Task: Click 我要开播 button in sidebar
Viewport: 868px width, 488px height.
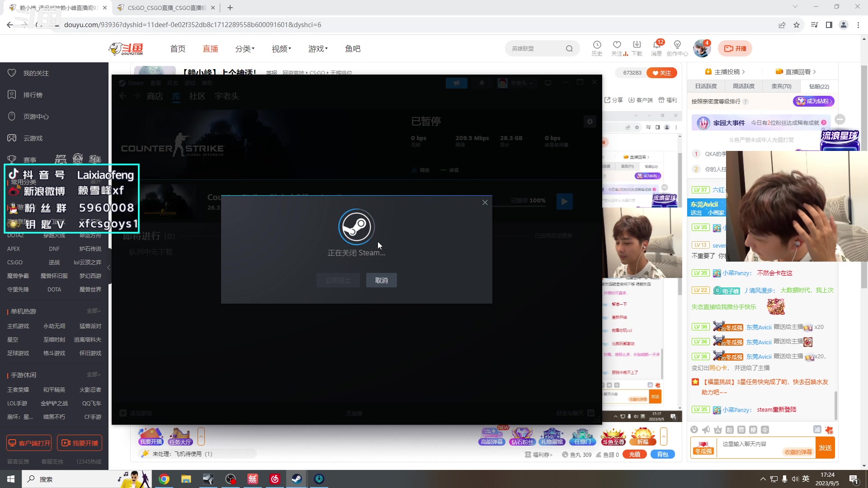Action: (x=80, y=443)
